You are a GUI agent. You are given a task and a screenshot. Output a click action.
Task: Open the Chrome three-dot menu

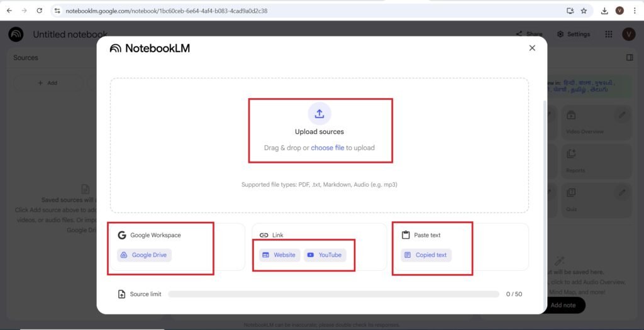[635, 11]
